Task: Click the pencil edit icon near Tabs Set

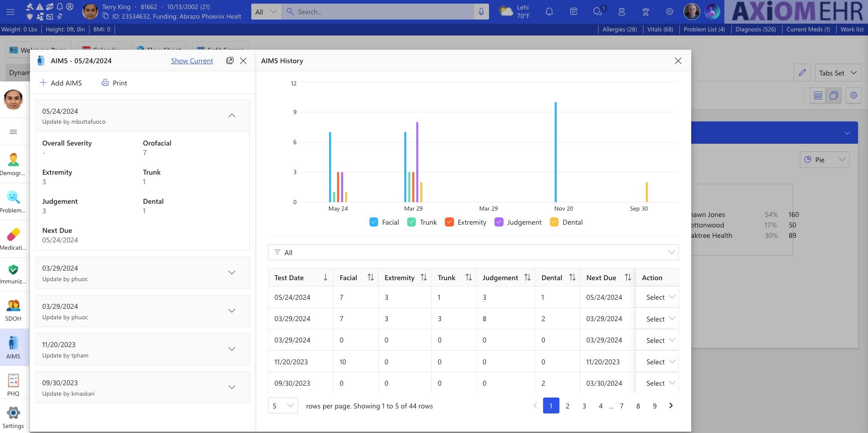Action: [x=802, y=73]
